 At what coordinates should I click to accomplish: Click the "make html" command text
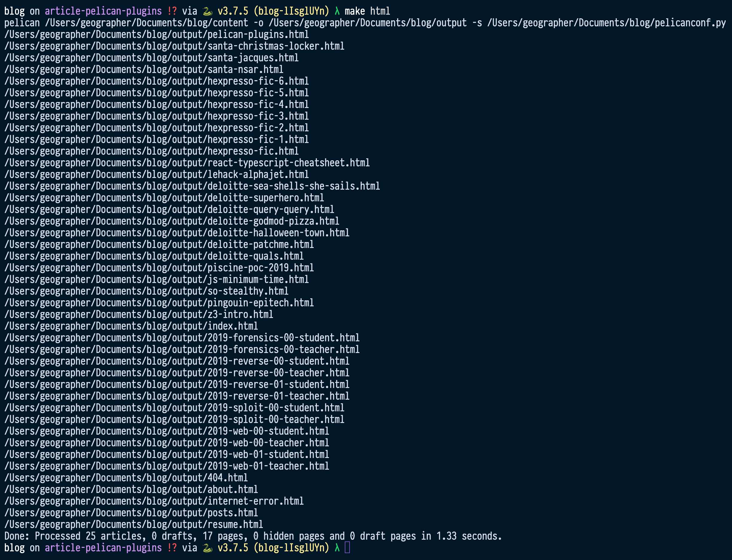tap(367, 11)
